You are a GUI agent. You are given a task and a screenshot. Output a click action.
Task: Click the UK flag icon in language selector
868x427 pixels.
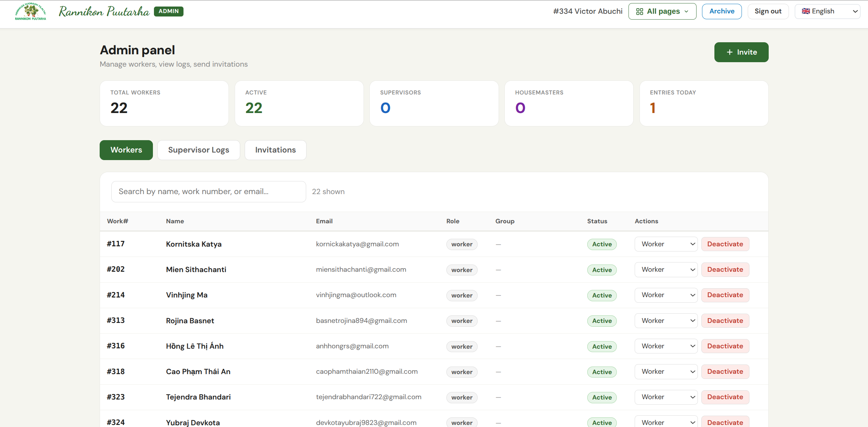[x=806, y=11]
